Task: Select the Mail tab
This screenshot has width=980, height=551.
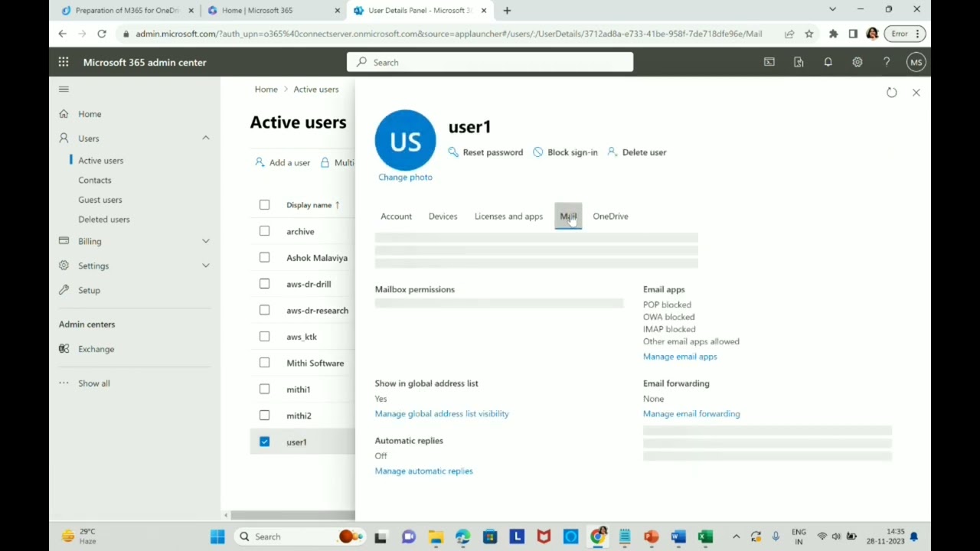Action: tap(568, 217)
